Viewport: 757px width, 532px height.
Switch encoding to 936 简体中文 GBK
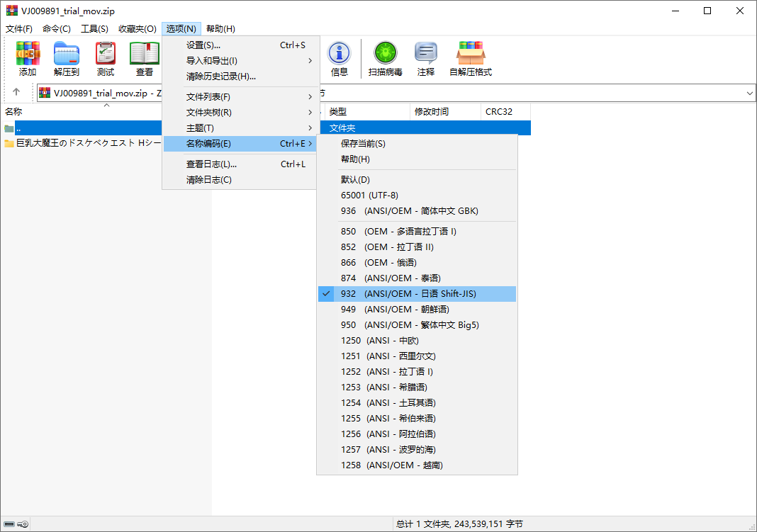tap(409, 211)
